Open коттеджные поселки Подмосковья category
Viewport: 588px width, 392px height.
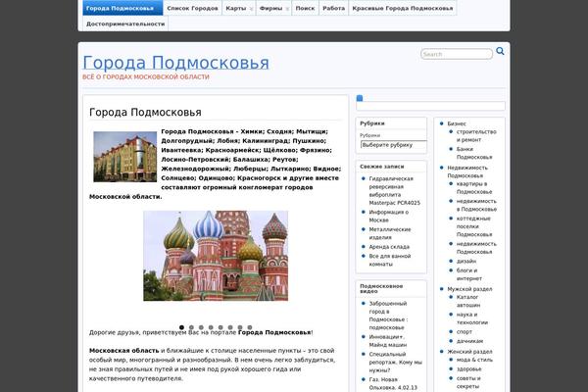click(474, 226)
